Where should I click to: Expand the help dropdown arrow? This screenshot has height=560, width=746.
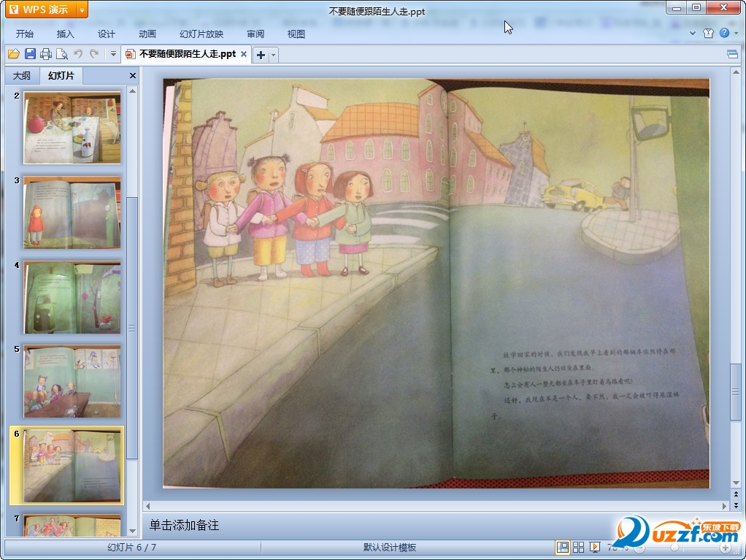coord(736,34)
